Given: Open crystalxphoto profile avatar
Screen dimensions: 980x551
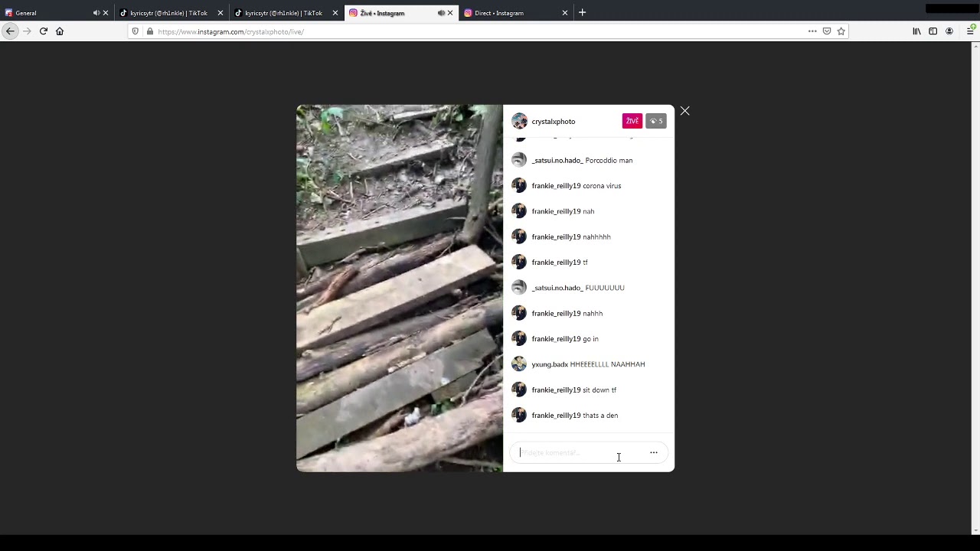Looking at the screenshot, I should (x=519, y=121).
